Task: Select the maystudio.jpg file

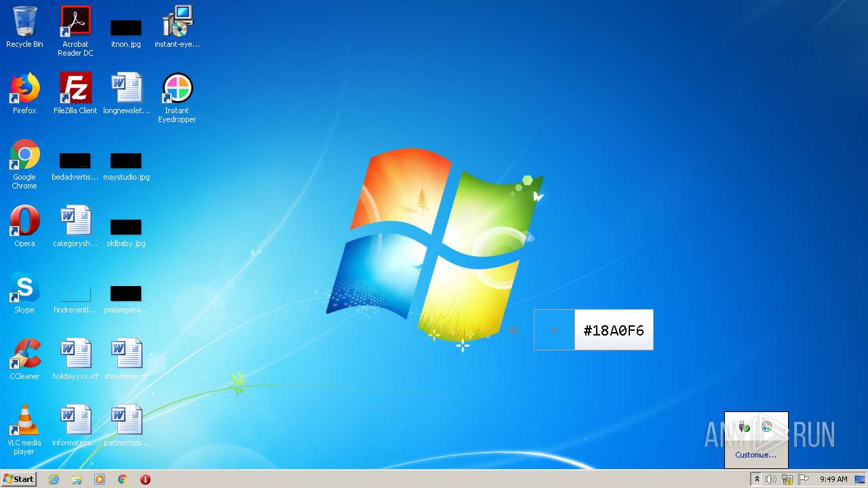Action: [126, 166]
